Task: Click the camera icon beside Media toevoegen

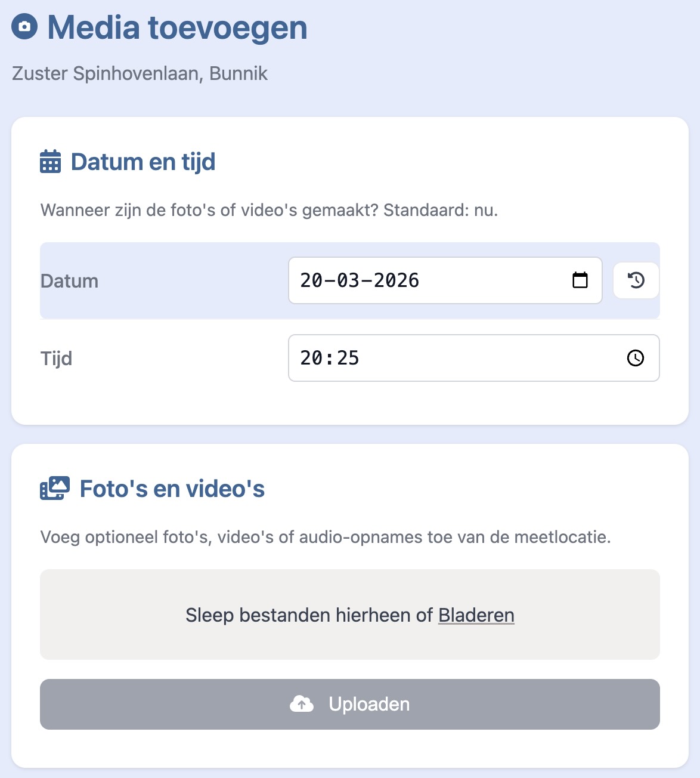Action: point(24,27)
